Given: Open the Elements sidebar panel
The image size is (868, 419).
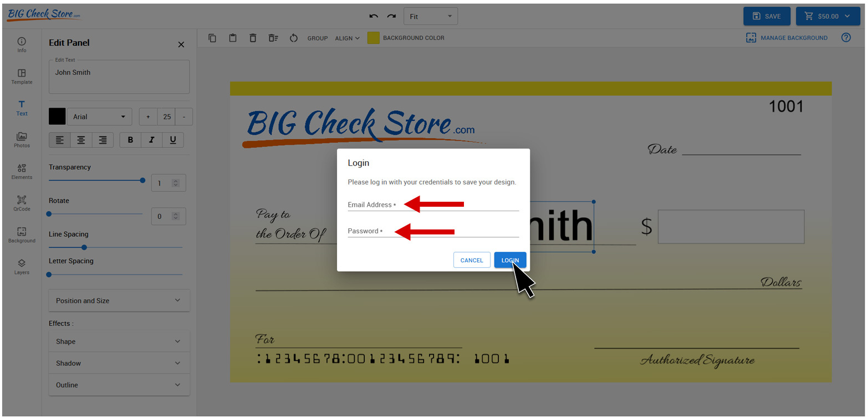Looking at the screenshot, I should 22,172.
